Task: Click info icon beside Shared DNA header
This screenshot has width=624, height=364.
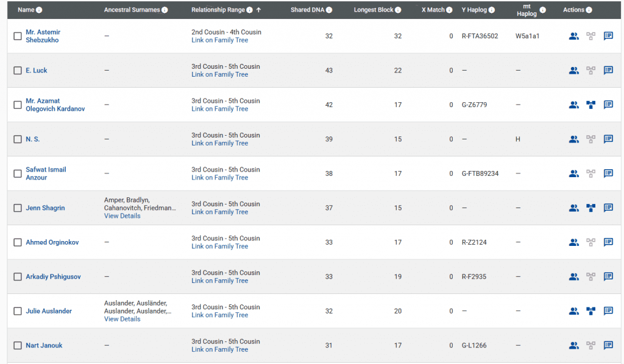Action: [329, 10]
